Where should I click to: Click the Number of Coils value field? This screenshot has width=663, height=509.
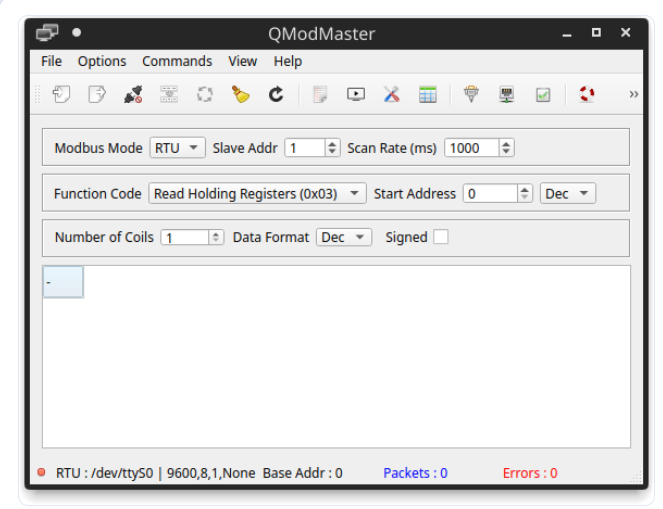click(x=185, y=237)
